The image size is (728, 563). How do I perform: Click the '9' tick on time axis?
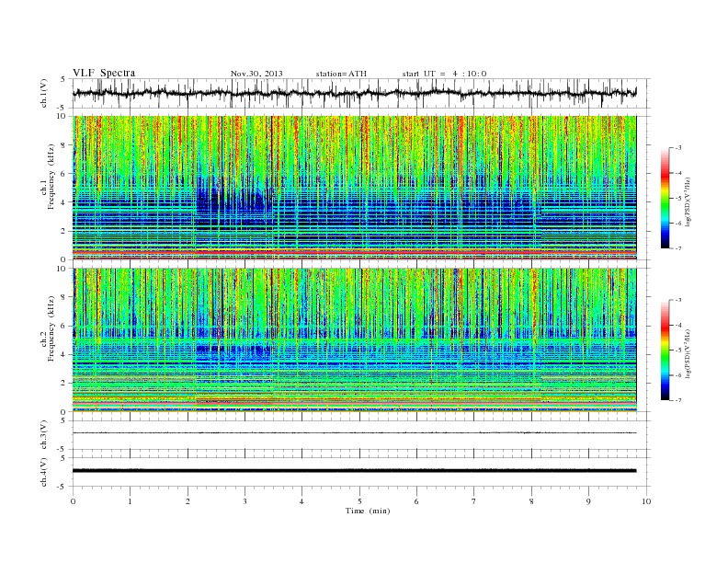point(588,501)
